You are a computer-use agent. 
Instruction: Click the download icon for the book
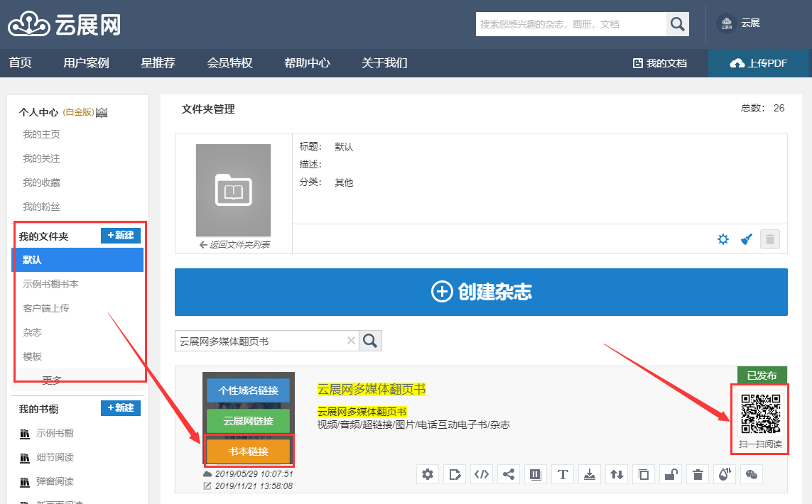(x=590, y=474)
